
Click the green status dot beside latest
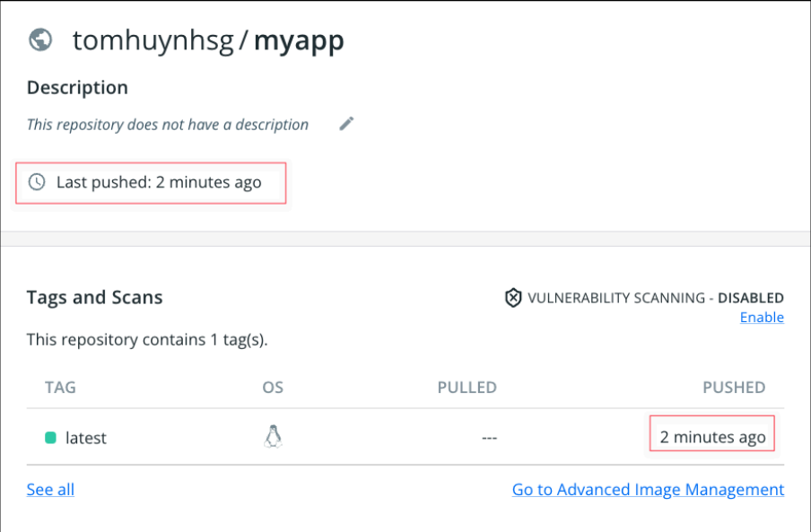[50, 438]
